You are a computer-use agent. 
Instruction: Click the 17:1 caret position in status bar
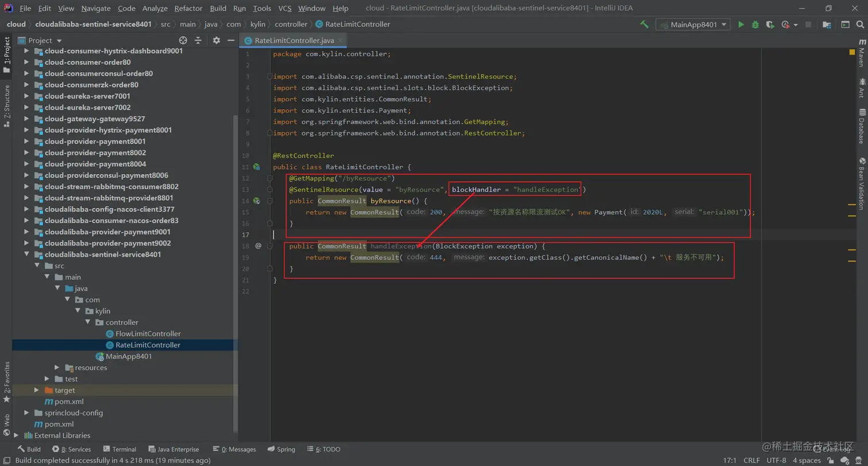point(730,460)
